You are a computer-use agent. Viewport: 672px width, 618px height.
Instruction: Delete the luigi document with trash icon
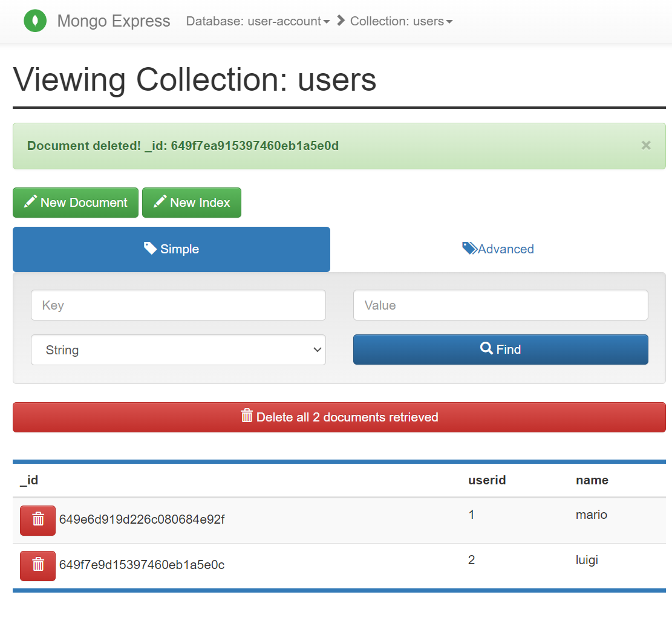(x=38, y=566)
